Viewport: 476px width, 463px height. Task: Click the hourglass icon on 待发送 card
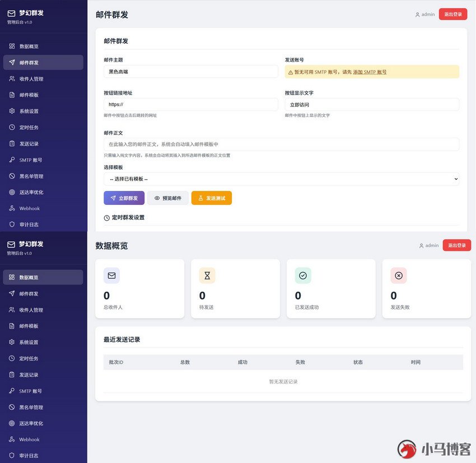click(x=207, y=275)
